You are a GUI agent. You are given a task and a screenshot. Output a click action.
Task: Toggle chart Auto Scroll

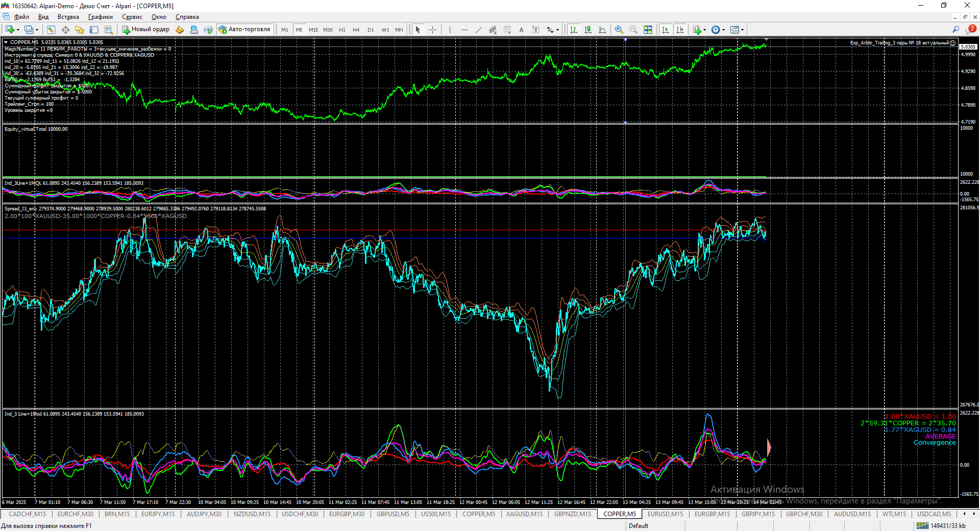click(x=665, y=30)
